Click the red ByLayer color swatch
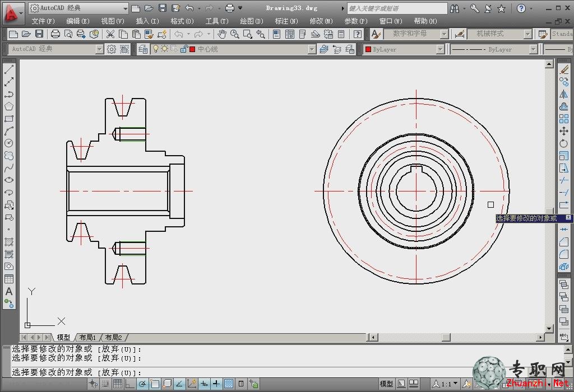The image size is (574, 392). pos(368,49)
